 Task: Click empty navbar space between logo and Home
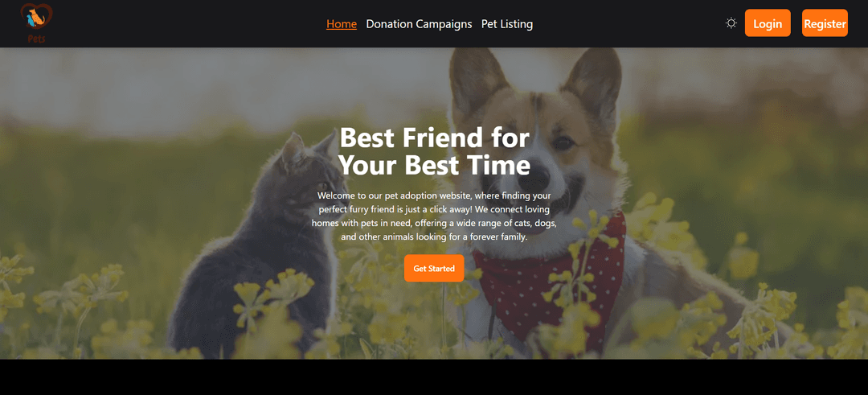point(188,24)
